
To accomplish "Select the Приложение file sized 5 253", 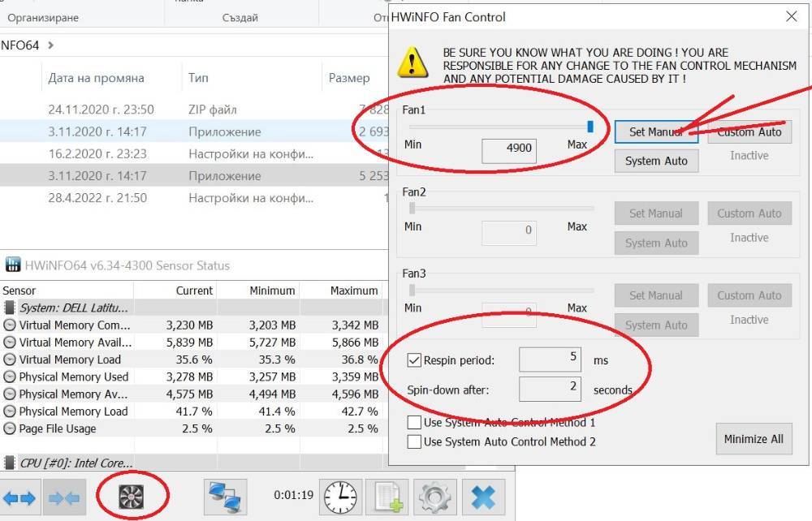I will [194, 175].
